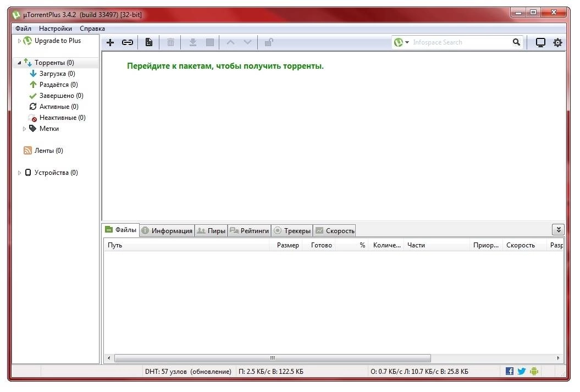
Task: Click the Infospace Search input field
Action: pos(461,42)
